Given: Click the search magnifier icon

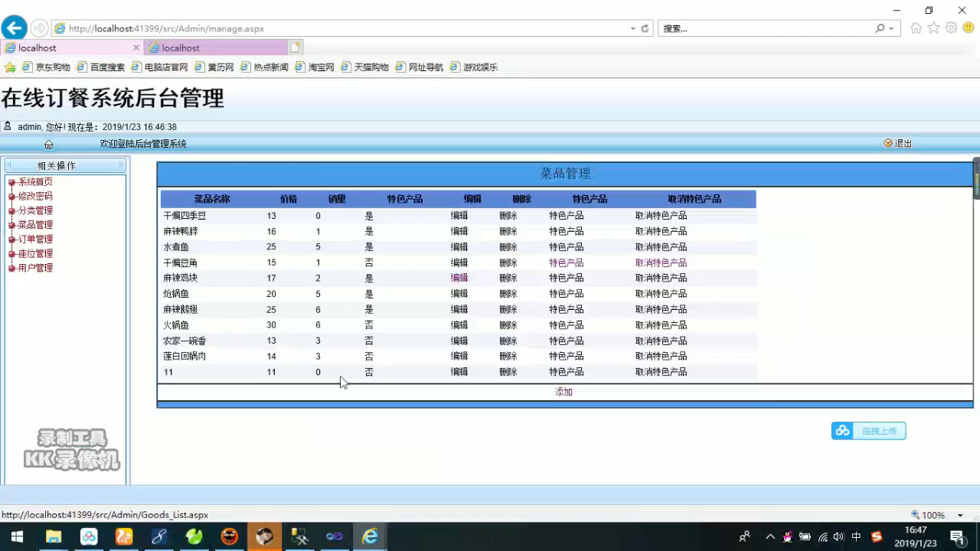Looking at the screenshot, I should pos(880,28).
